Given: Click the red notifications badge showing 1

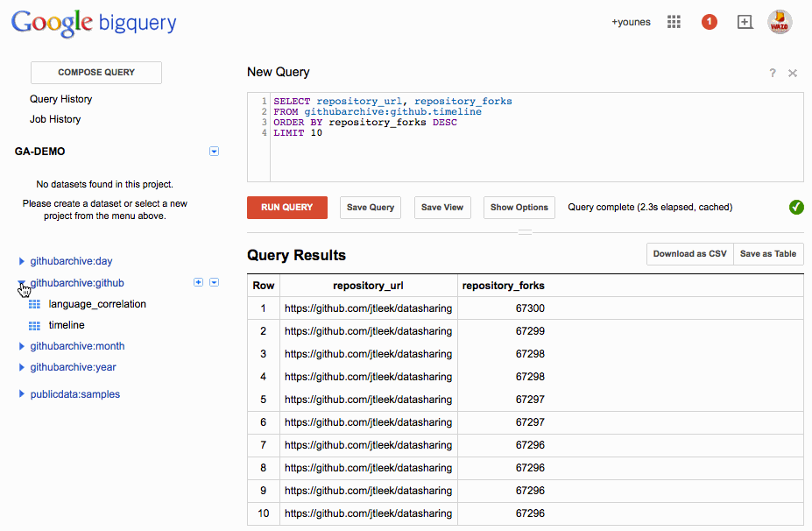Looking at the screenshot, I should (709, 22).
